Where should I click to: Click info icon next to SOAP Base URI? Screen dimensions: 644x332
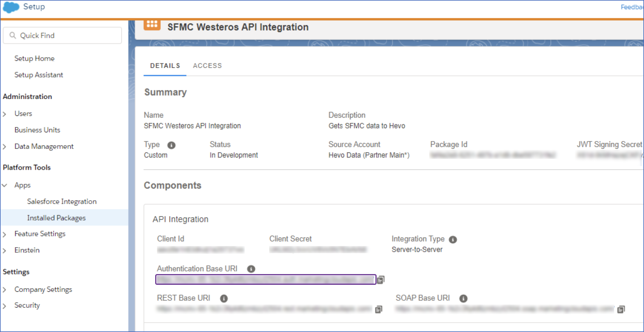[x=463, y=298]
